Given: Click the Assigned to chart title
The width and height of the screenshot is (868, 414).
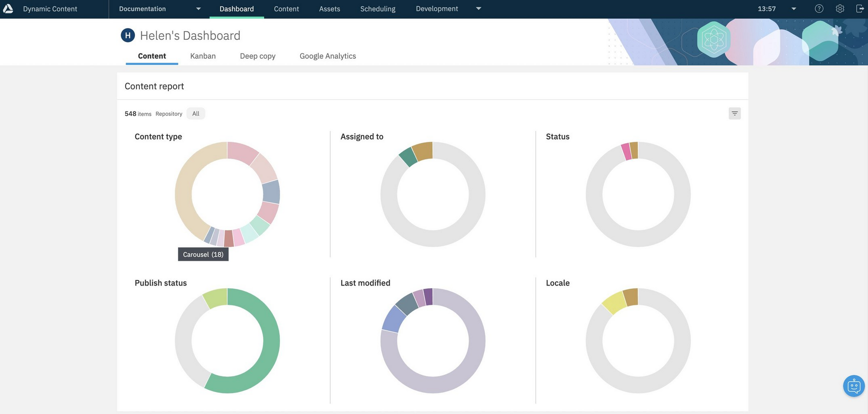Looking at the screenshot, I should [362, 136].
